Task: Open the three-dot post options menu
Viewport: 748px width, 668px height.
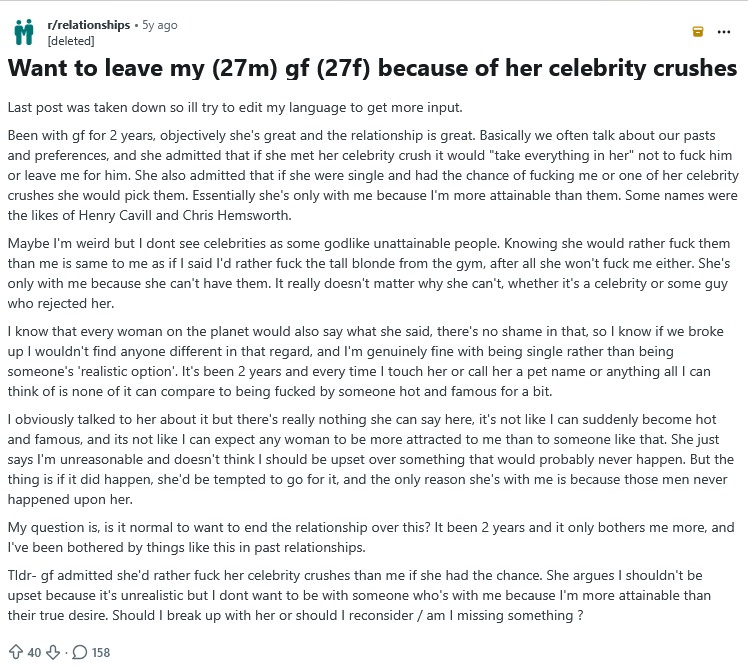Action: (x=724, y=32)
